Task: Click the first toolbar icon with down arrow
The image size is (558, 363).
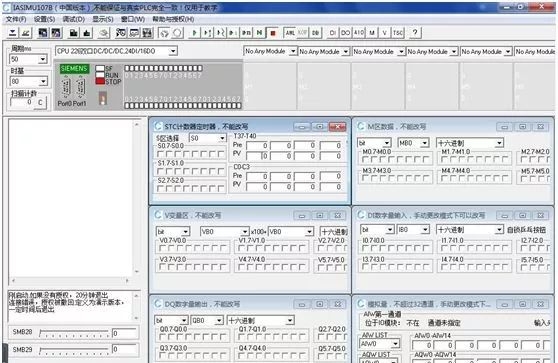Action: coord(12,33)
